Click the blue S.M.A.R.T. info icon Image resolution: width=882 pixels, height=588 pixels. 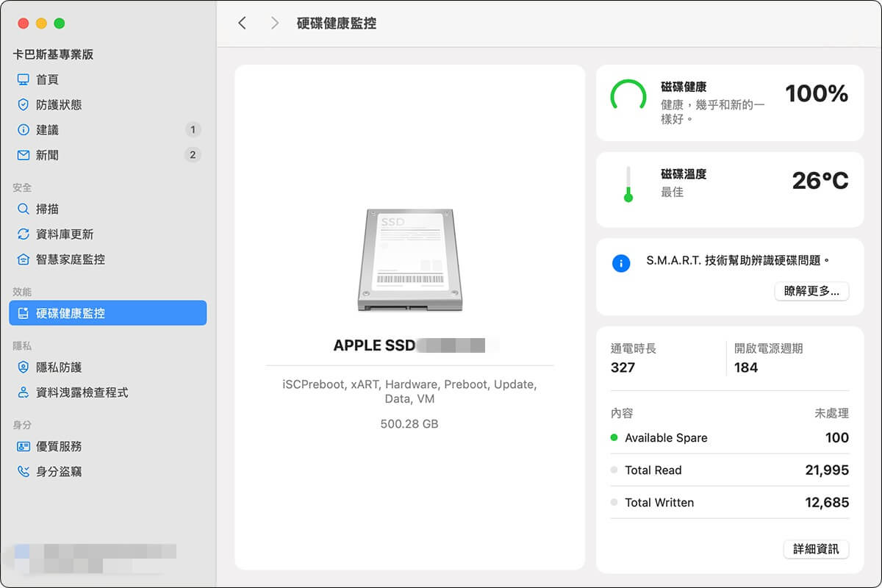tap(621, 263)
